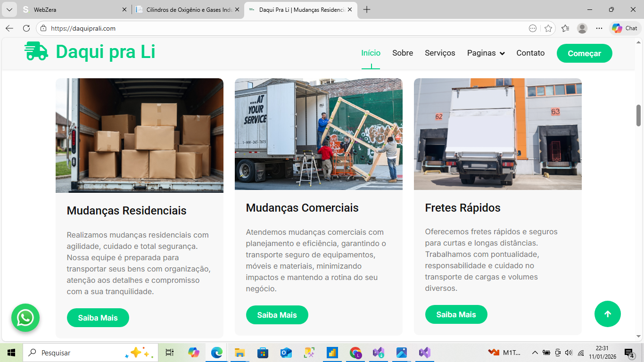Open Outlook from the taskbar
Image resolution: width=644 pixels, height=362 pixels.
point(286,352)
